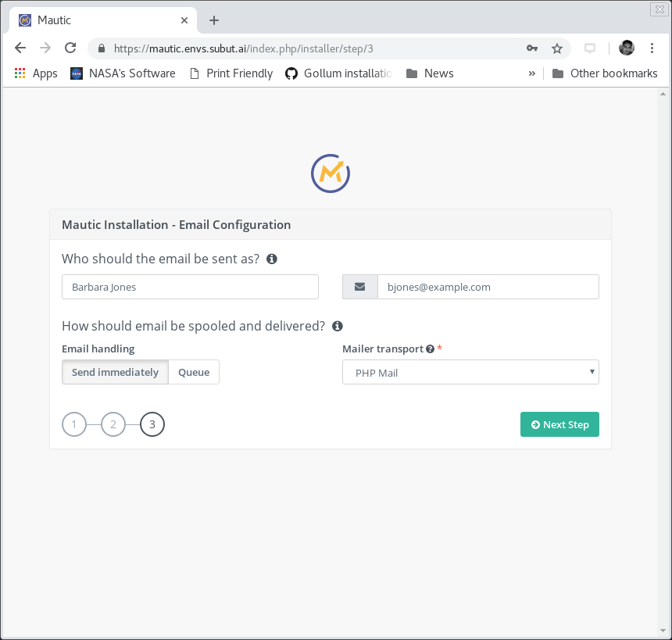672x640 pixels.
Task: Open the News bookmarks folder
Action: pyautogui.click(x=430, y=73)
